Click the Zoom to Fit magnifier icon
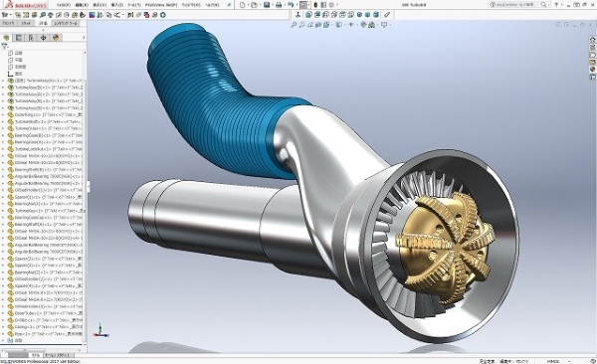Screen dimensions: 597x364 click(294, 25)
